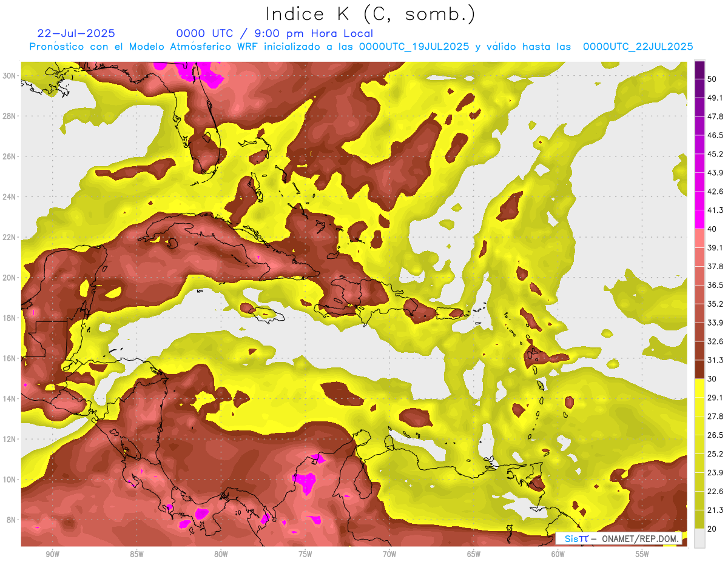728x562 pixels.
Task: Select the date label '22-Jul-2025'
Action: point(76,33)
